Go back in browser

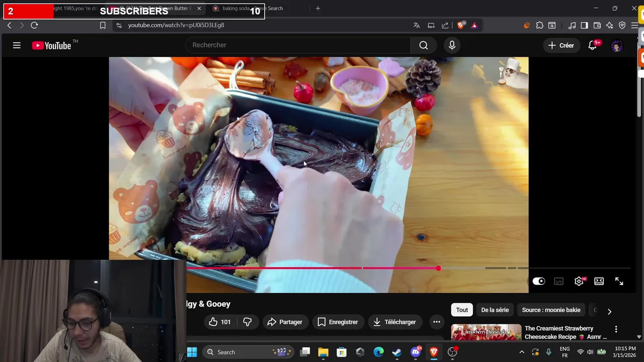point(9,25)
